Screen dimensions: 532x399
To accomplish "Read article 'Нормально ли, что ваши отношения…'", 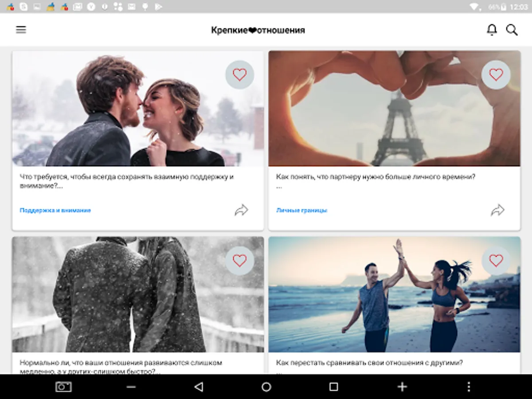I will click(121, 367).
